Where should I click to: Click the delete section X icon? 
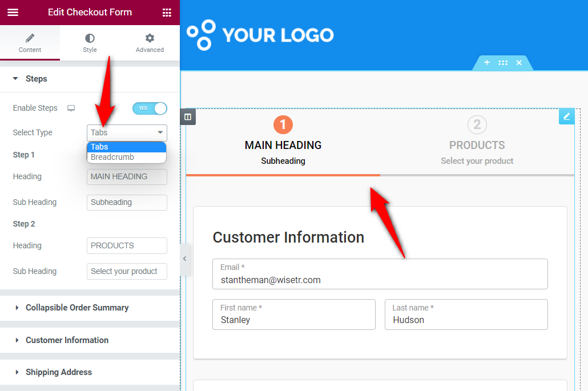[519, 63]
